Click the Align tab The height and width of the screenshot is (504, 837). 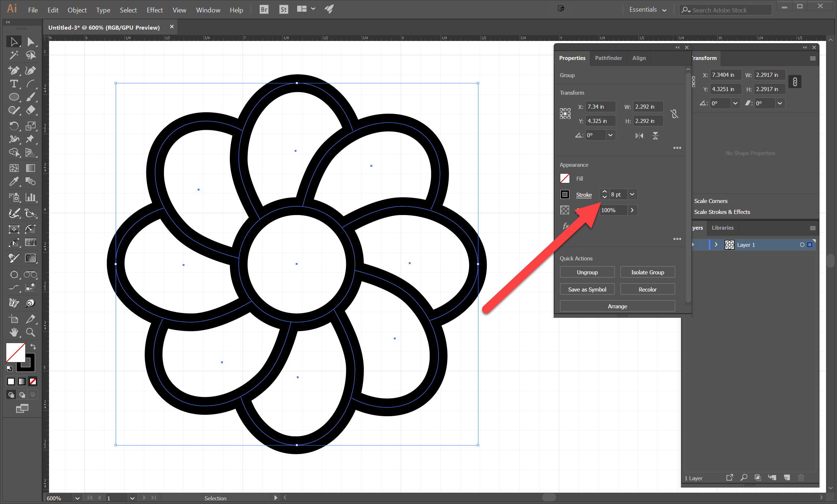coord(640,58)
